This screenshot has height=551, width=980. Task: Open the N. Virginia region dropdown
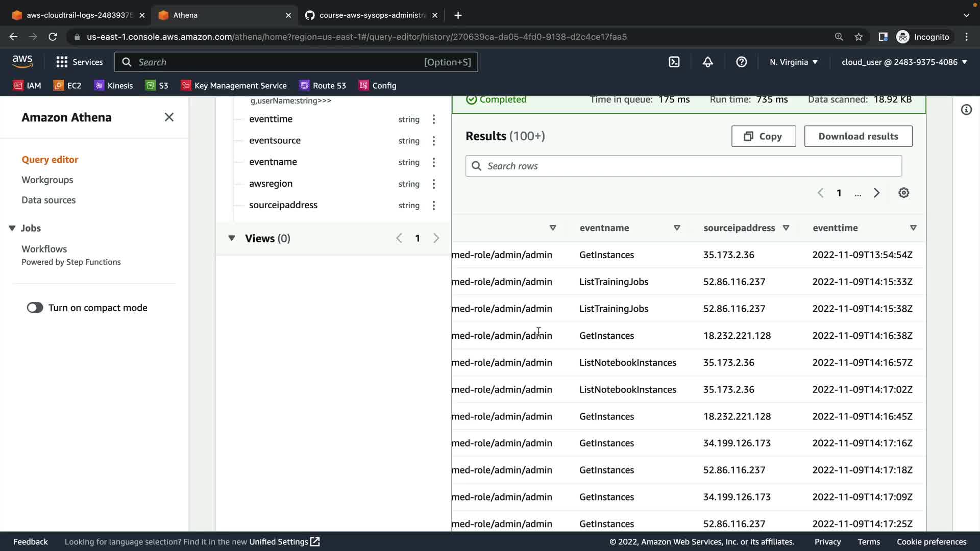pyautogui.click(x=793, y=62)
